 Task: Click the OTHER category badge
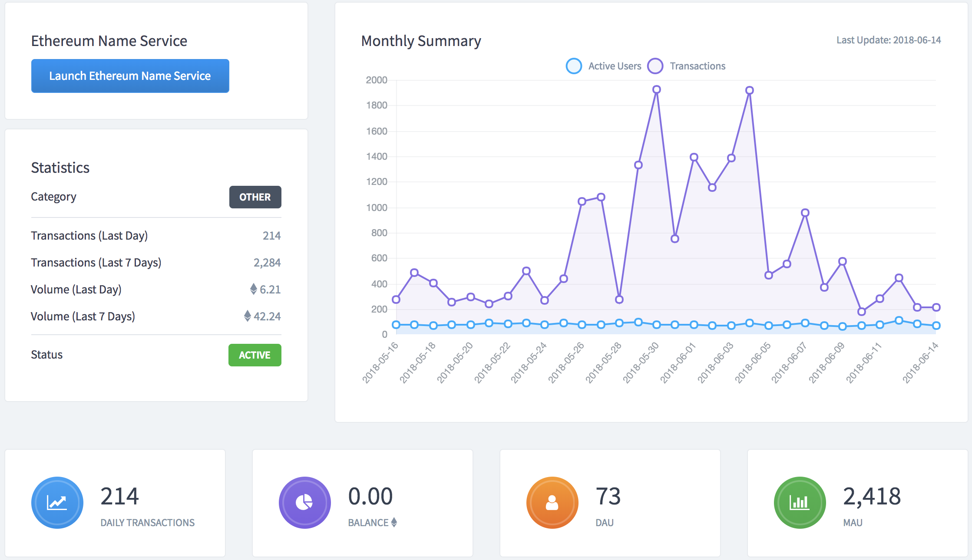255,197
